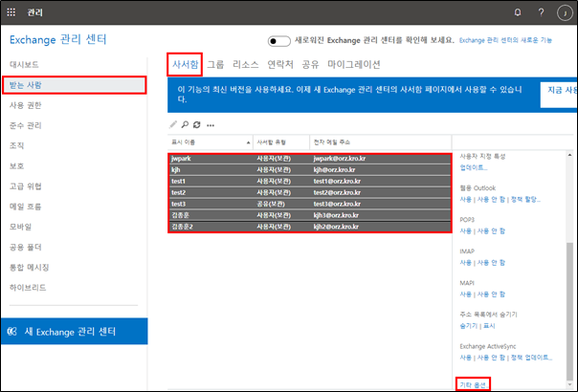Viewport: 578px width, 392px height.
Task: Open 고급 위협 in the sidebar
Action: 26,186
